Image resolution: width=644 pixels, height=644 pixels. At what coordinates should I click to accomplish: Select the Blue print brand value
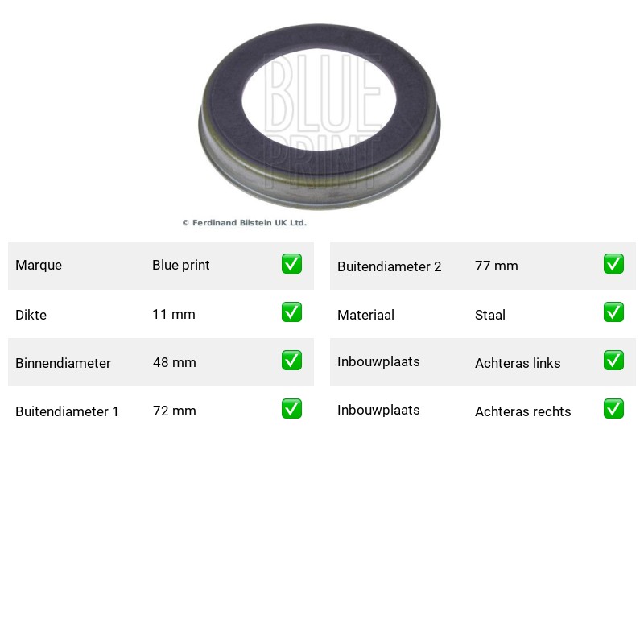point(180,266)
